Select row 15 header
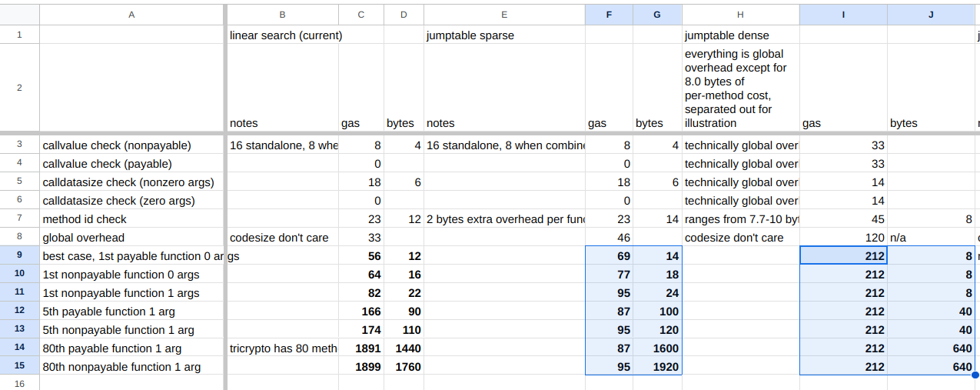 (19, 366)
